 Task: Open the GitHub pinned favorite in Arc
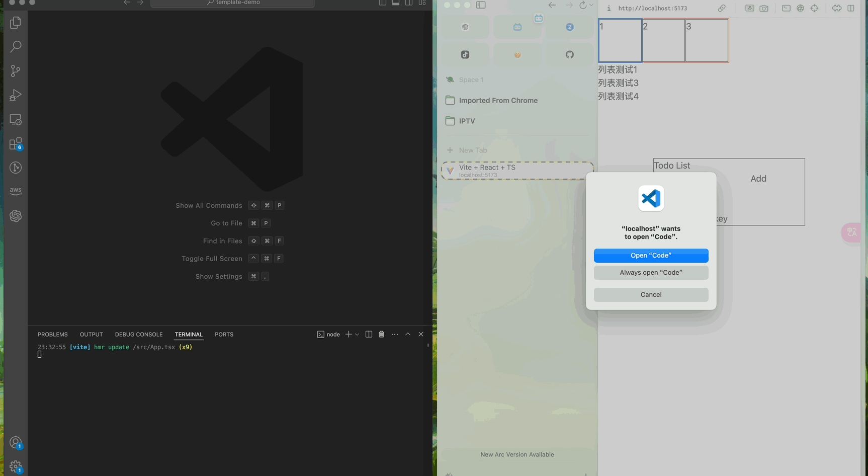coord(570,54)
